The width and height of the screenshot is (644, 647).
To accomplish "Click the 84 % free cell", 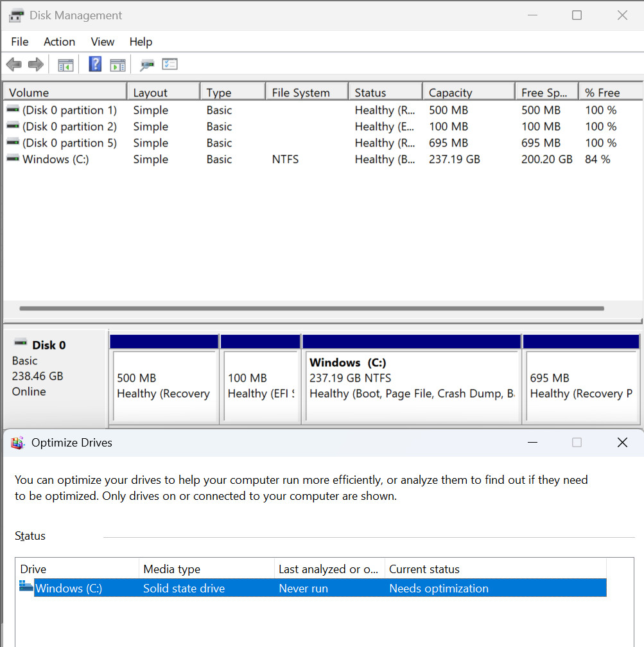I will 597,159.
